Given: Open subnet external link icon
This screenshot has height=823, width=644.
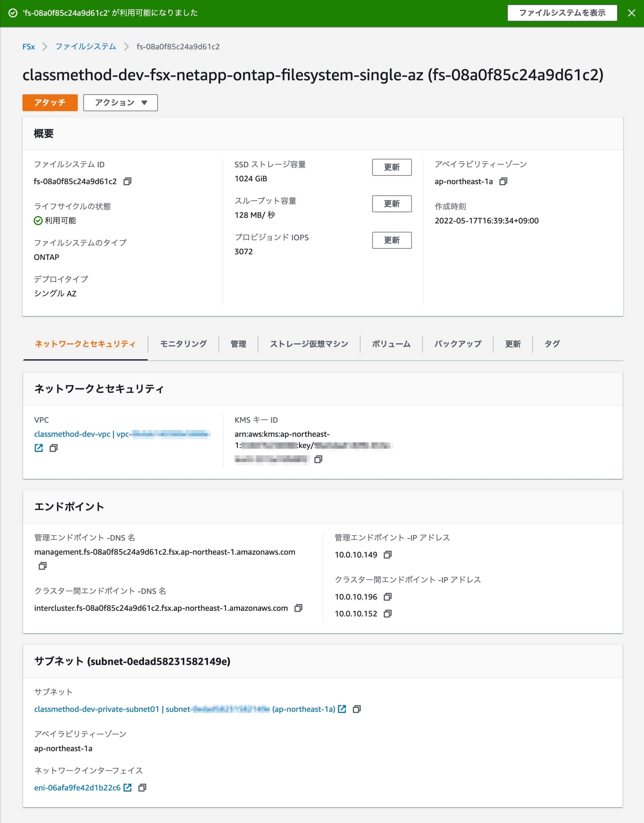Looking at the screenshot, I should coord(342,709).
